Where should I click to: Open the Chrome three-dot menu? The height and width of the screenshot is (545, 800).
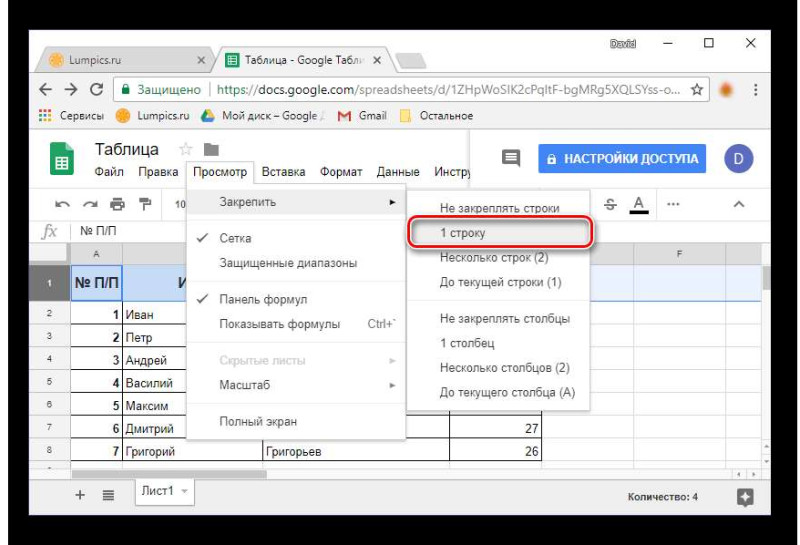(x=756, y=90)
